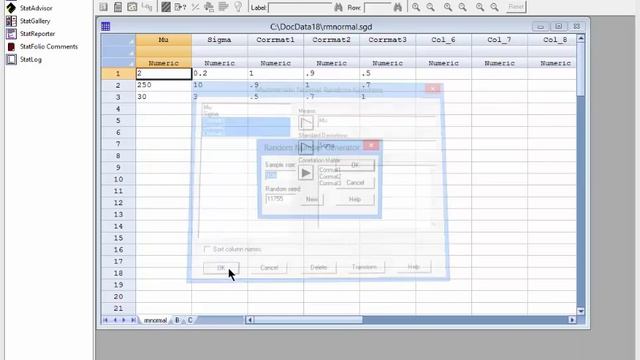
Task: Click the Corrmat3 cell in row 1 containing .5
Action: (x=388, y=73)
